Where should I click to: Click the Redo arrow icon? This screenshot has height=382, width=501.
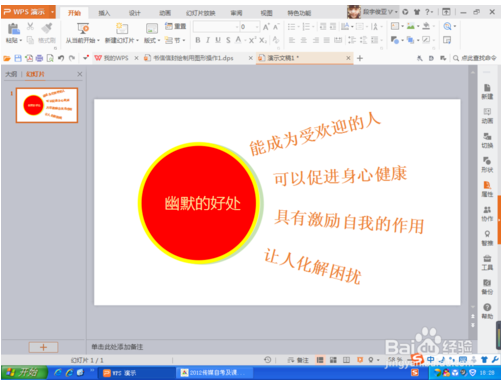click(72, 58)
